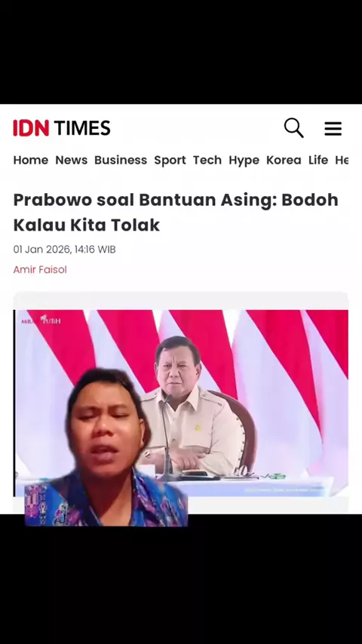Click the 01 Jan 2026 timestamp
This screenshot has height=644, width=362.
[65, 250]
